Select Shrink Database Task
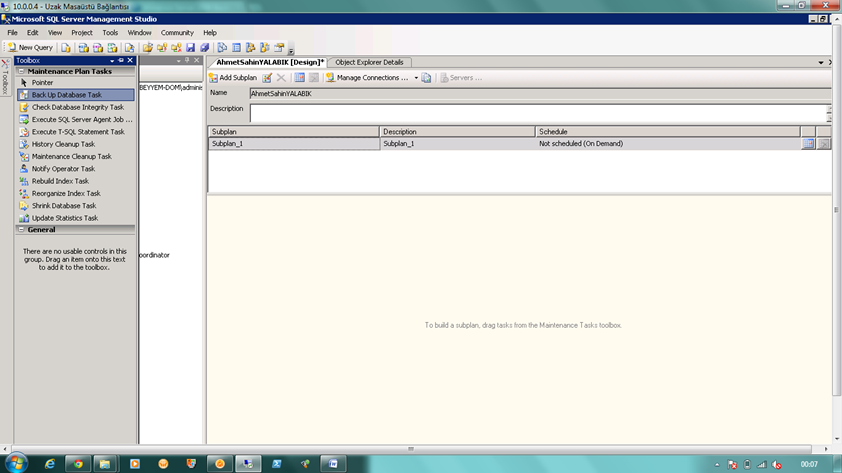Screen dimensions: 842x473 [x=75, y=206]
